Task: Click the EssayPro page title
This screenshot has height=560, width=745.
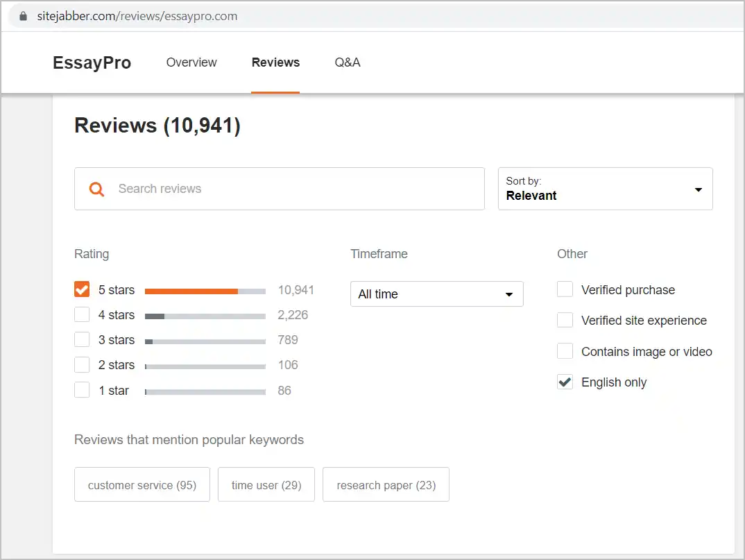Action: point(92,62)
